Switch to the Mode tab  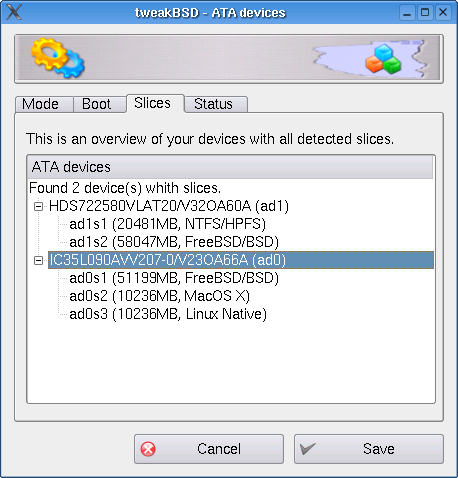click(44, 104)
